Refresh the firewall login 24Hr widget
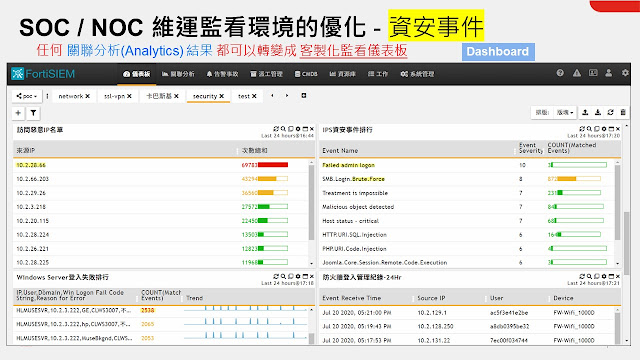Image resolution: width=640 pixels, height=360 pixels. (x=582, y=276)
